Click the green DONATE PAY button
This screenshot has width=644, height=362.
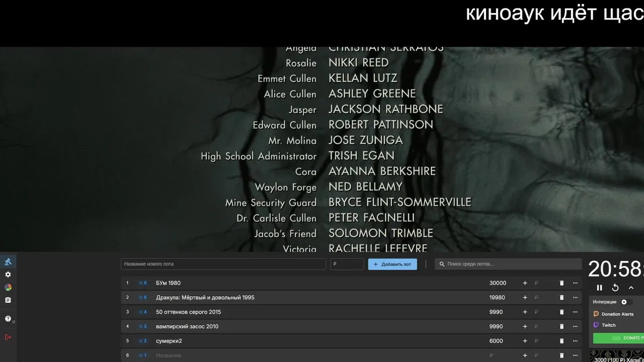(x=618, y=338)
